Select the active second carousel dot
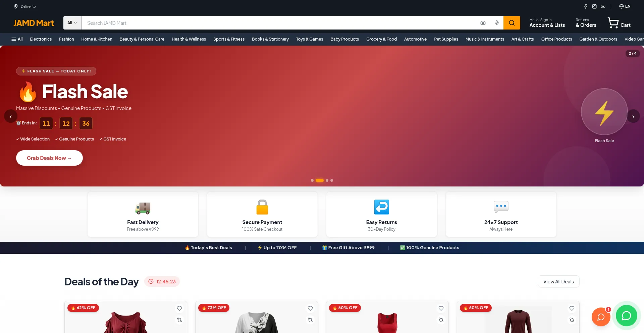The width and height of the screenshot is (644, 333). (320, 180)
